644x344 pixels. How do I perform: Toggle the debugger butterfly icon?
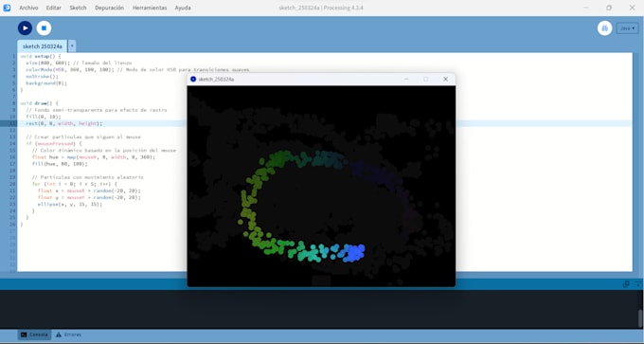click(604, 27)
